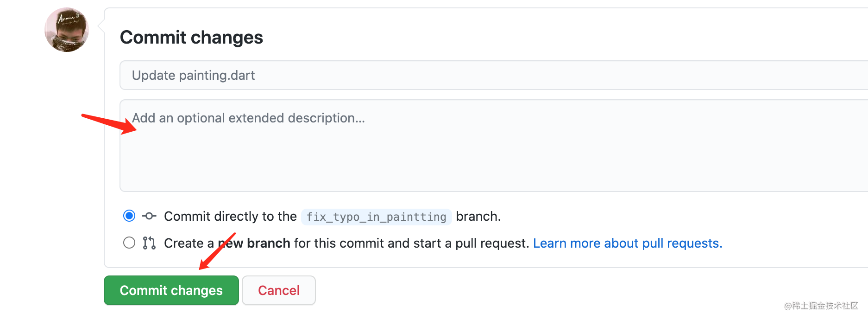Click the red arrow pointing at Commit button

217,251
